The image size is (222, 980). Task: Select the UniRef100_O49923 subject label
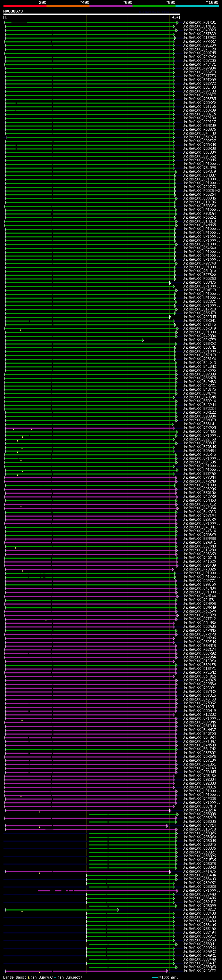(199, 30)
